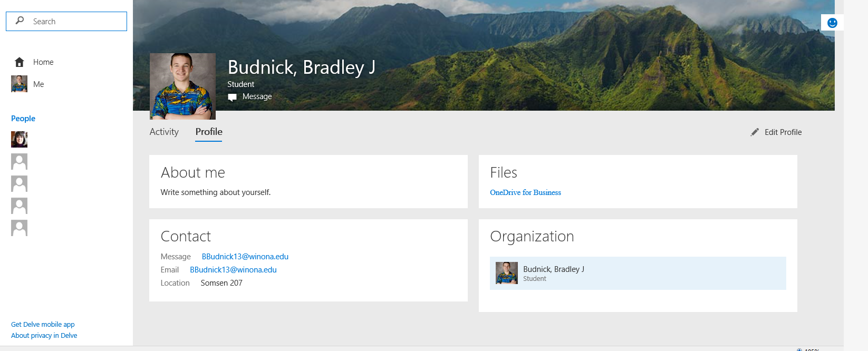Screen dimensions: 868x351
Task: Select the first gray placeholder avatar under People
Action: (x=19, y=161)
